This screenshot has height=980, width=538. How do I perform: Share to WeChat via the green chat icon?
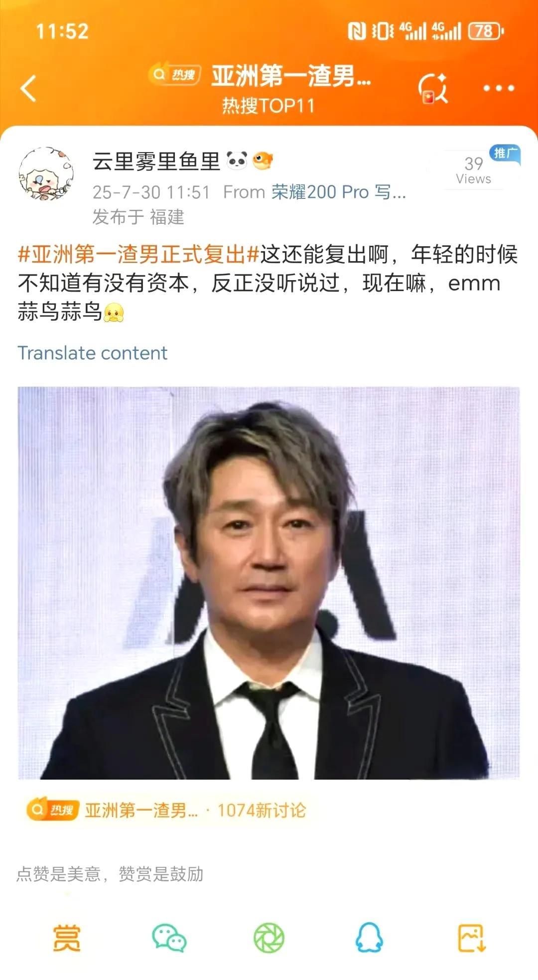pos(169,938)
